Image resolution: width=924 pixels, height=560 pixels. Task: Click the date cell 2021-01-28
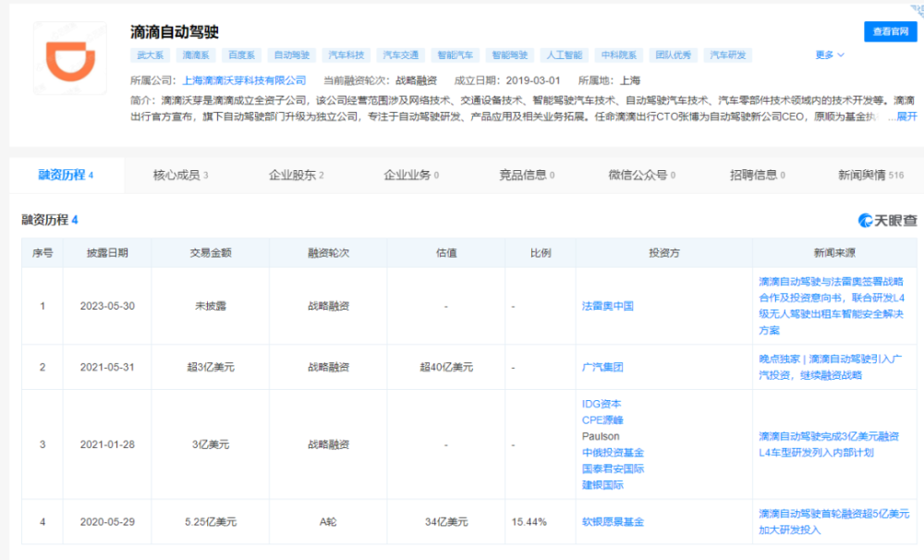pos(107,444)
